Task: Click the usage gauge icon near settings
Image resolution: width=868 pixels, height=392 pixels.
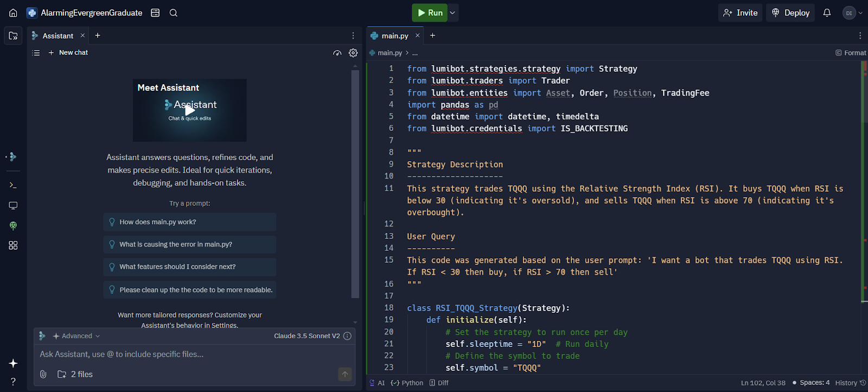Action: (x=337, y=53)
